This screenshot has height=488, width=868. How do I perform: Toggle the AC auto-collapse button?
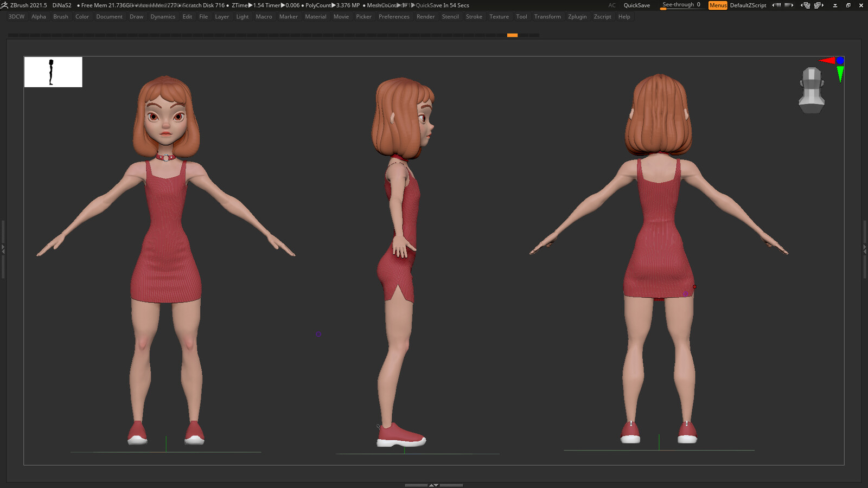pos(612,5)
